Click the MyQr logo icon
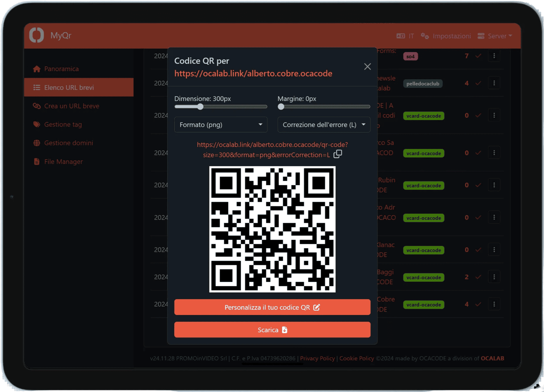 tap(37, 35)
